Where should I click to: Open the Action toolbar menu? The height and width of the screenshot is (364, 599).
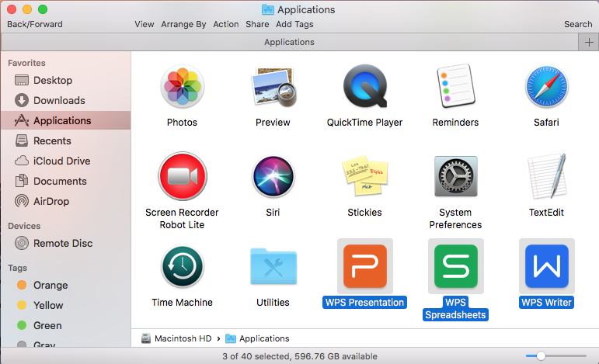[x=226, y=24]
